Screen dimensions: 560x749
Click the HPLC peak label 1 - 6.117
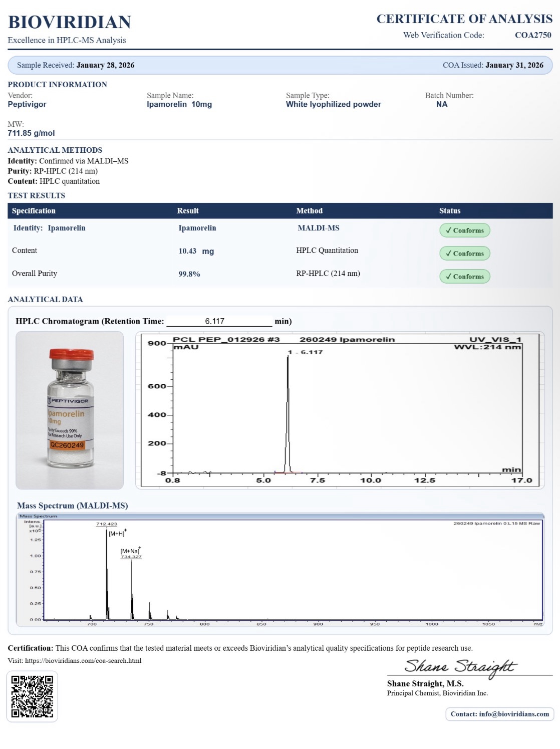click(306, 352)
